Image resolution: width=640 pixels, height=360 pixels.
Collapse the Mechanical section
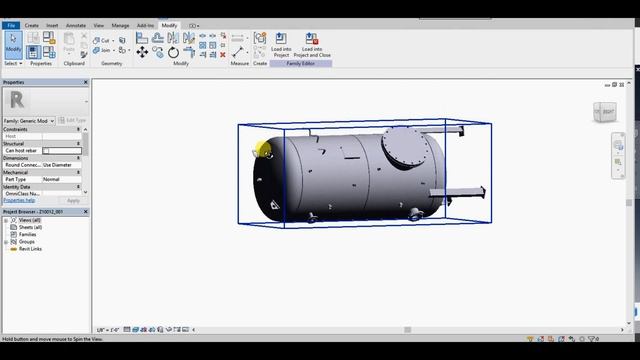pyautogui.click(x=78, y=172)
